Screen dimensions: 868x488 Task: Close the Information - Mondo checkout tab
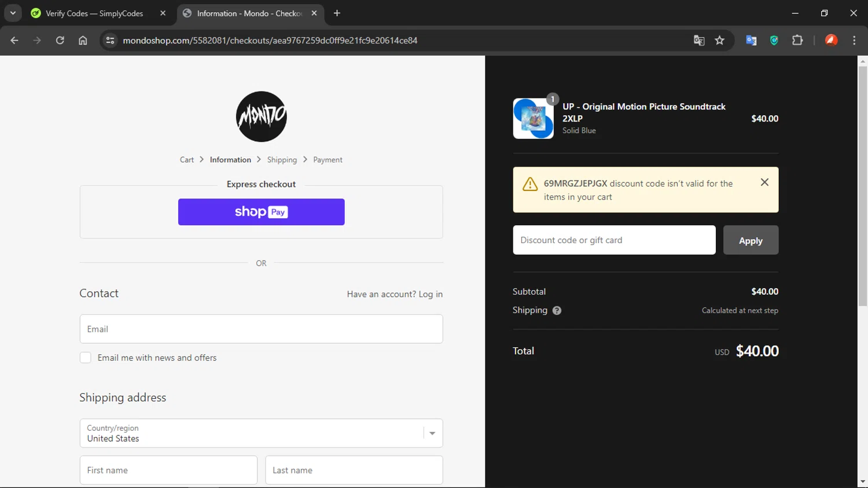(x=314, y=13)
